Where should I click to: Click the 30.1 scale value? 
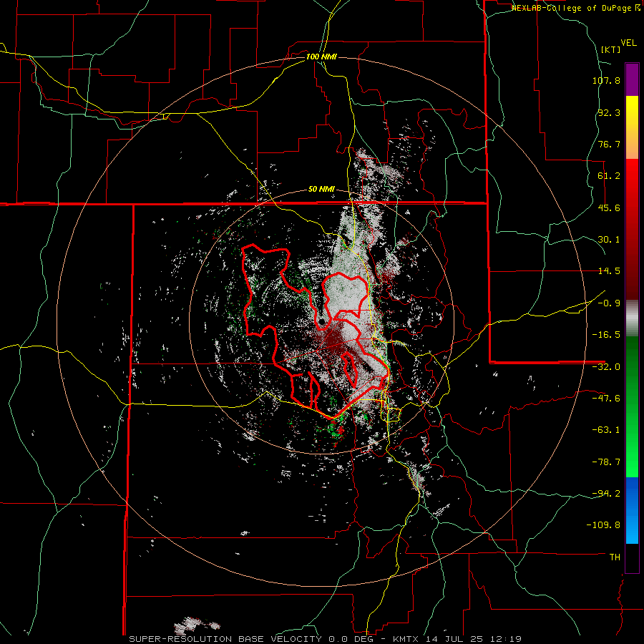pos(609,240)
